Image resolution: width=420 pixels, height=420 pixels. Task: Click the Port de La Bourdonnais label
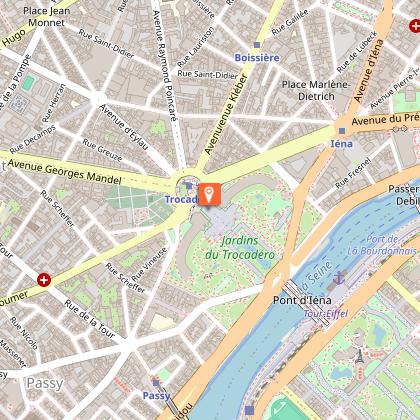coord(382,245)
